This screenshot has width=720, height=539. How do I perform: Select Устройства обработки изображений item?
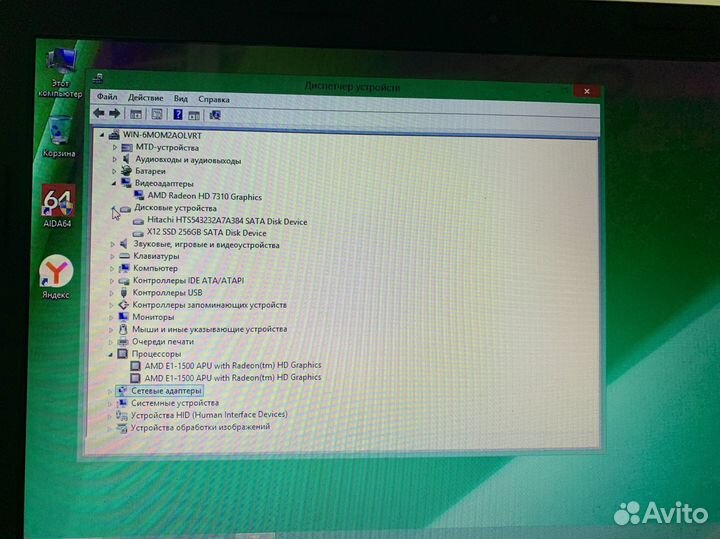(x=200, y=427)
